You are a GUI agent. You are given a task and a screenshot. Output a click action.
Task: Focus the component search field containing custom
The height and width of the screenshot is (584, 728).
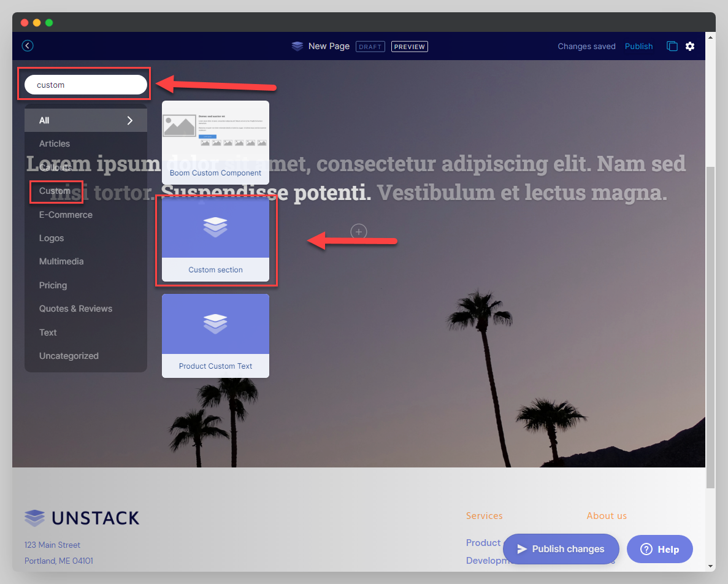[x=85, y=85]
